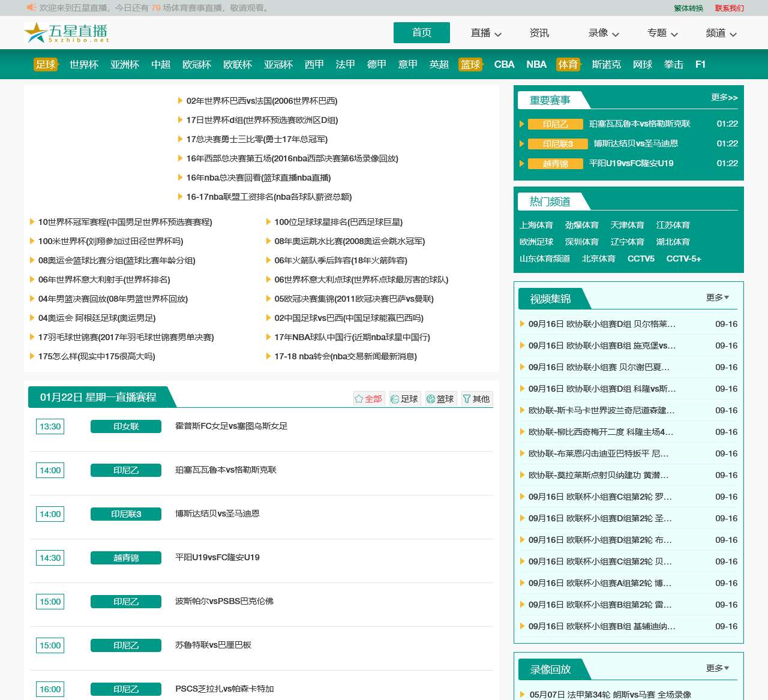Click arrow bullet beside 02年世界杯巴西vs法国
Image resolution: width=768 pixels, height=700 pixels.
(180, 101)
